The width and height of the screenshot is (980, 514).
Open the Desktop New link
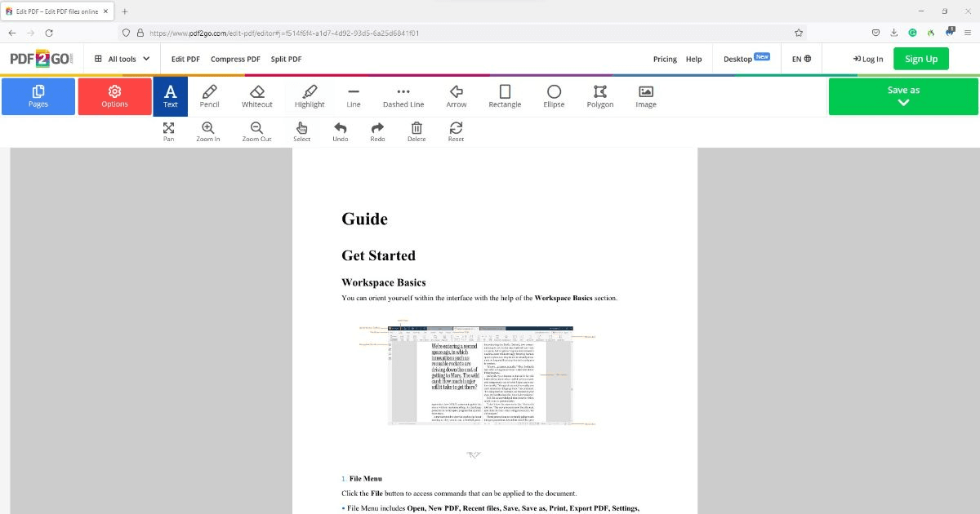point(746,59)
